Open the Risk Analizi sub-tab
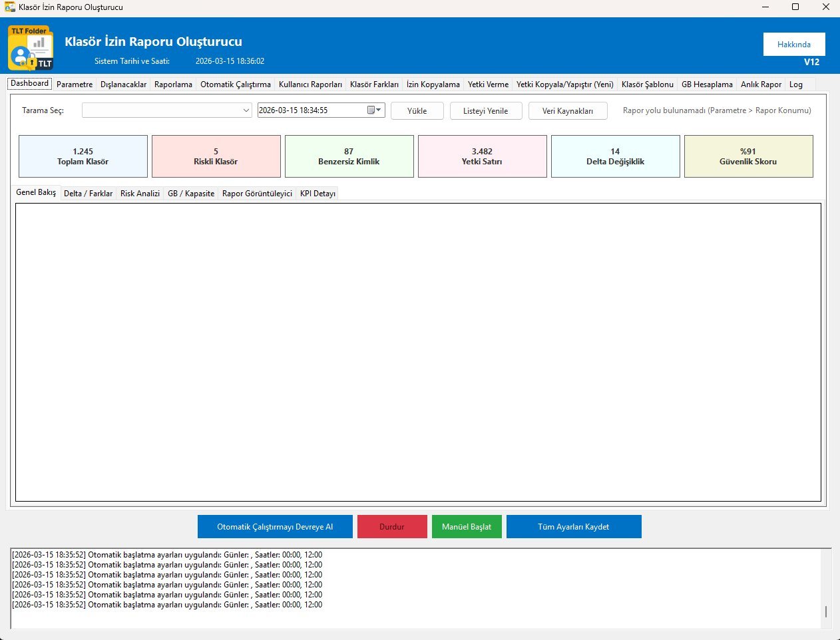 [140, 194]
